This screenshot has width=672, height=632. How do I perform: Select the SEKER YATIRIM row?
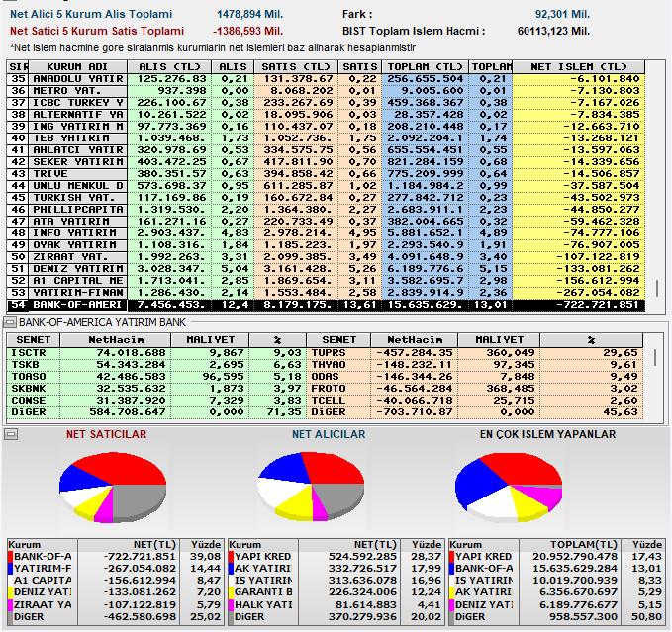(x=326, y=162)
